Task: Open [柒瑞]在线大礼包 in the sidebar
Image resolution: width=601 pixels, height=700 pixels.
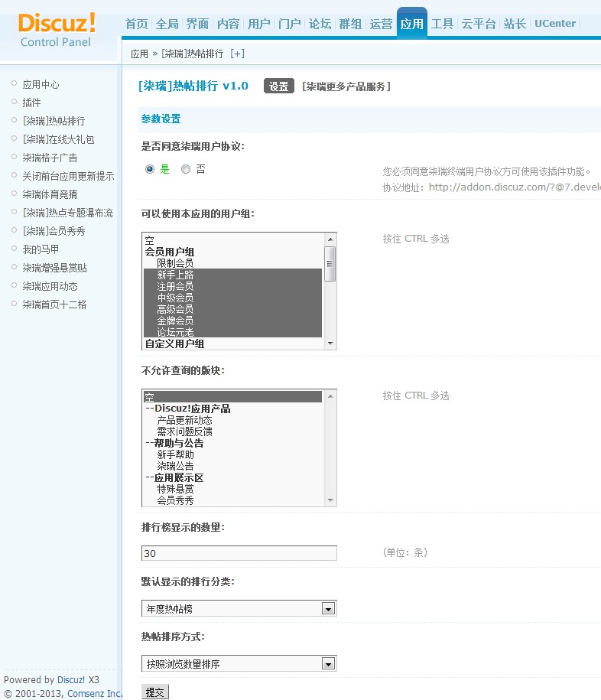Action: tap(58, 139)
